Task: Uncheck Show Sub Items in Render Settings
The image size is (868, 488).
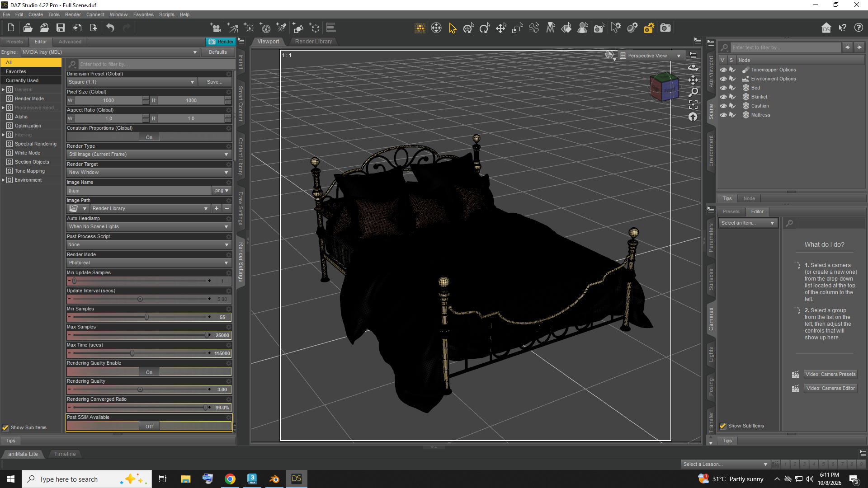Action: [5, 427]
